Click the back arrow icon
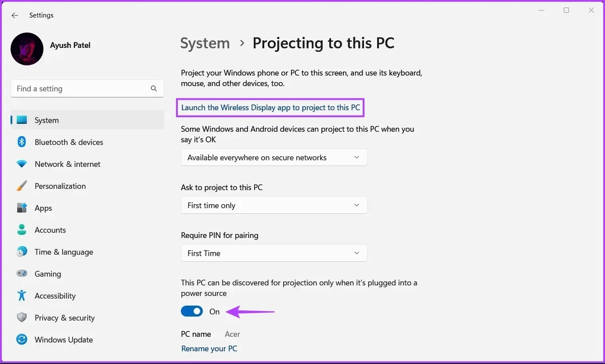This screenshot has height=364, width=605. (x=15, y=16)
